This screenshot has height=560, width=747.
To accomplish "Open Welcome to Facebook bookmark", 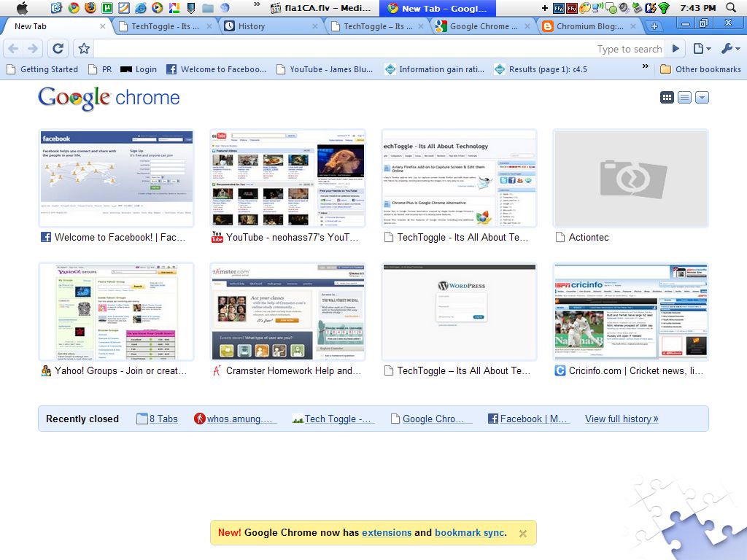I will click(216, 69).
